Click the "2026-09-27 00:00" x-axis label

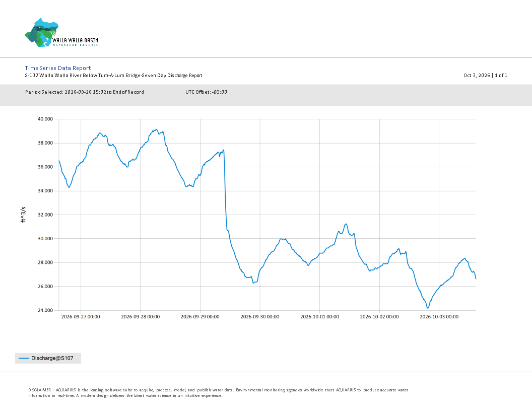coord(81,317)
